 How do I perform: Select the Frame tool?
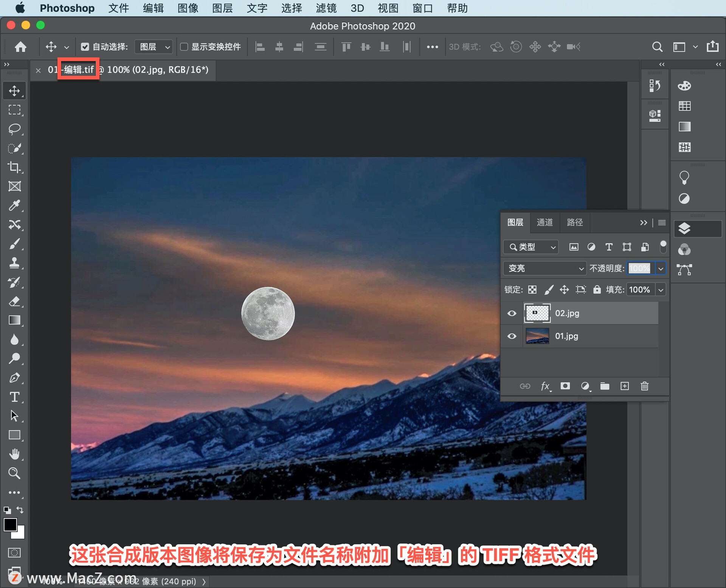[x=14, y=186]
